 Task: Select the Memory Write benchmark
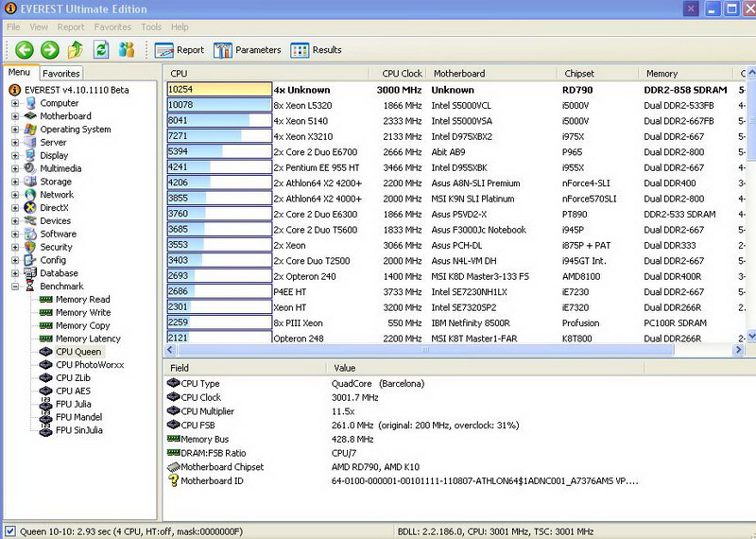83,312
